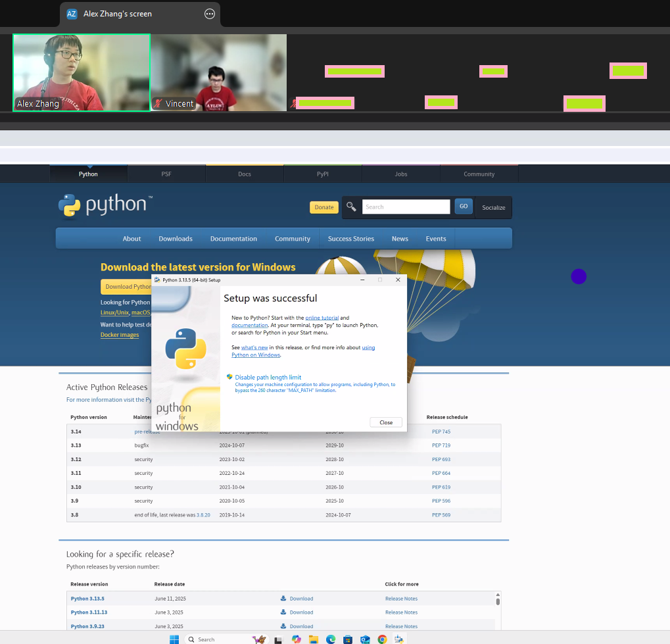
Task: Switch to the Jobs top tab
Action: [401, 174]
